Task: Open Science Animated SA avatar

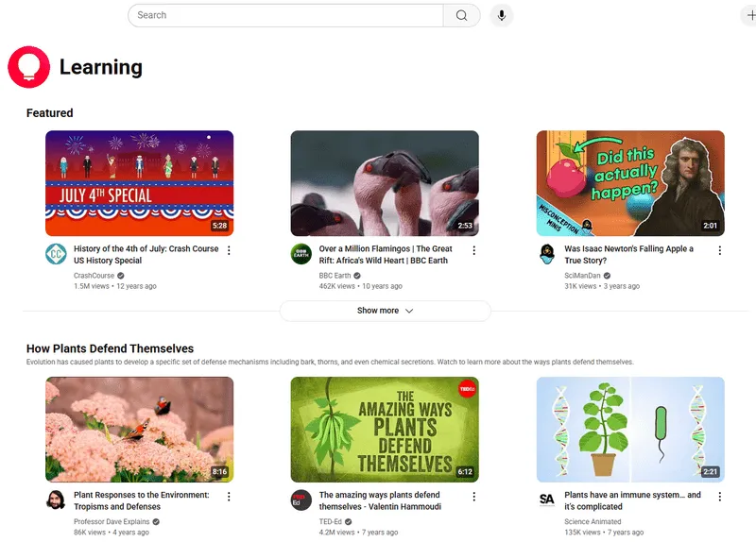Action: (x=547, y=500)
